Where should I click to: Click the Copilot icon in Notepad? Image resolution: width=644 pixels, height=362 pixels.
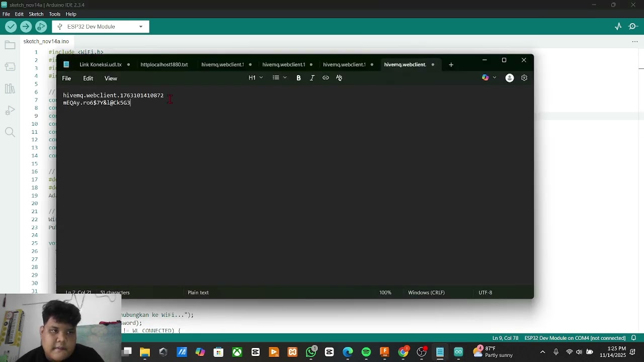[x=485, y=78]
